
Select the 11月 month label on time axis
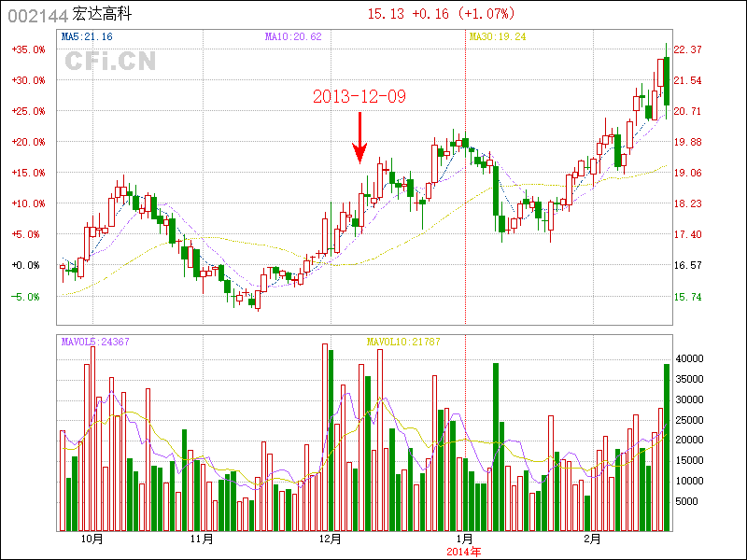point(201,539)
